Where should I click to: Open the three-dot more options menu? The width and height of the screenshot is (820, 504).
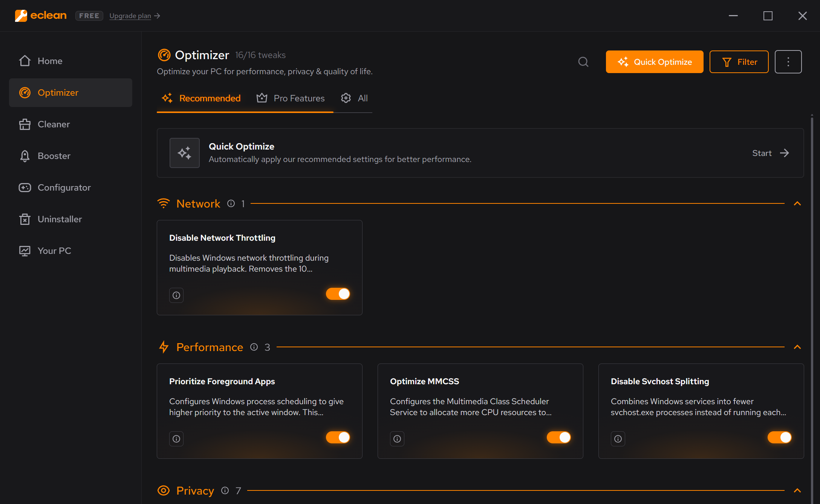788,62
